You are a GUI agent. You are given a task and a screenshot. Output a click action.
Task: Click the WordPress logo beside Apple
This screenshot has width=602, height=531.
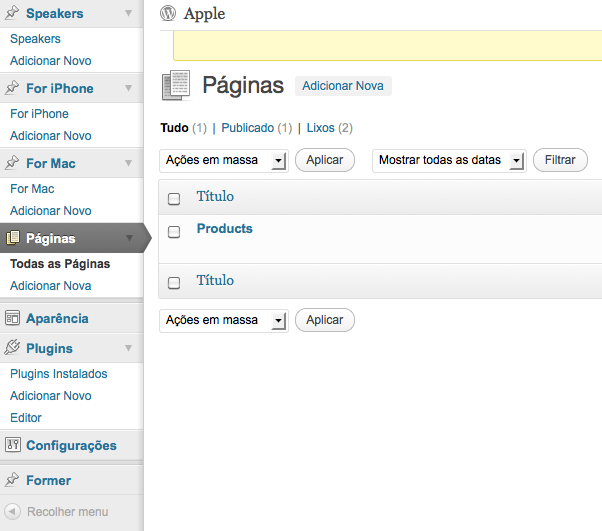168,13
